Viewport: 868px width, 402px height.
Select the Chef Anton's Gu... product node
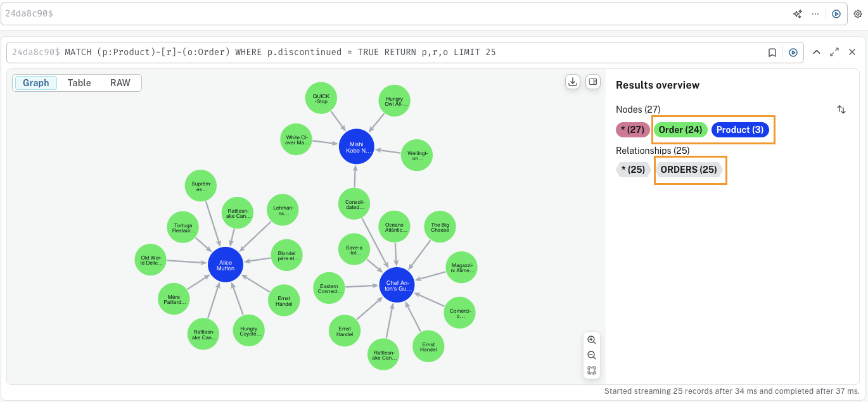[x=397, y=285]
